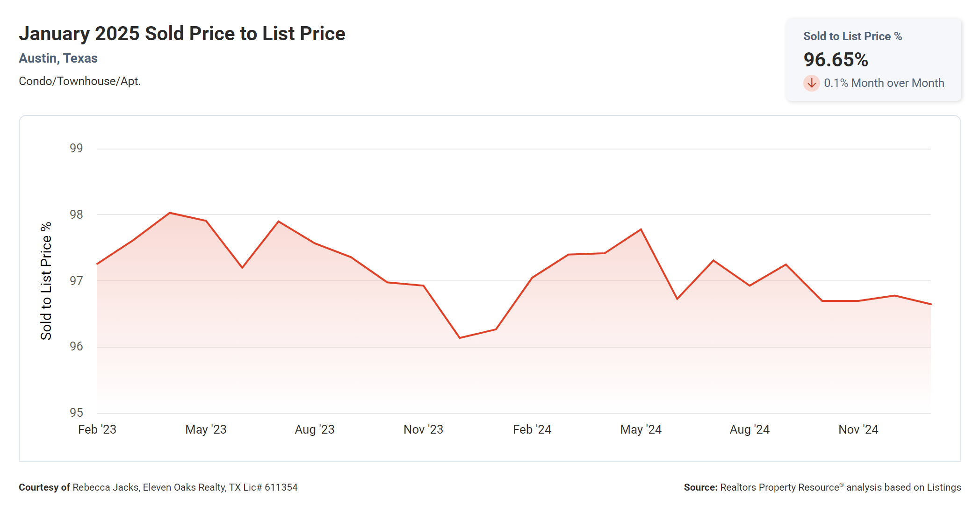
Task: Click the 'Realtors Property Resource' source text
Action: [779, 487]
